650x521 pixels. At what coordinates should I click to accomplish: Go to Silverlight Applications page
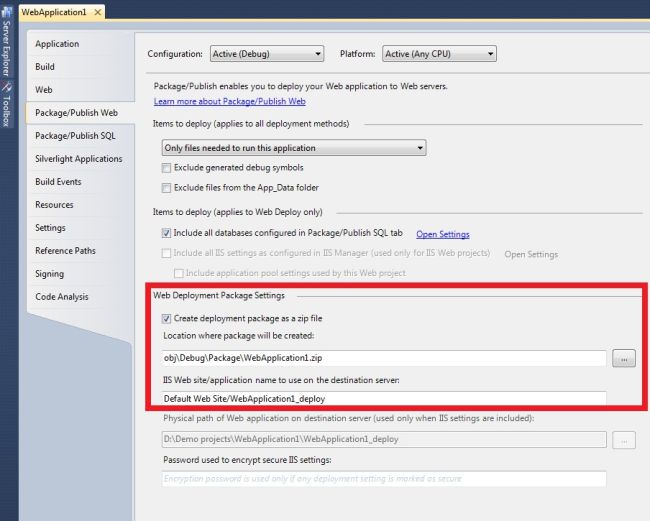[x=79, y=159]
